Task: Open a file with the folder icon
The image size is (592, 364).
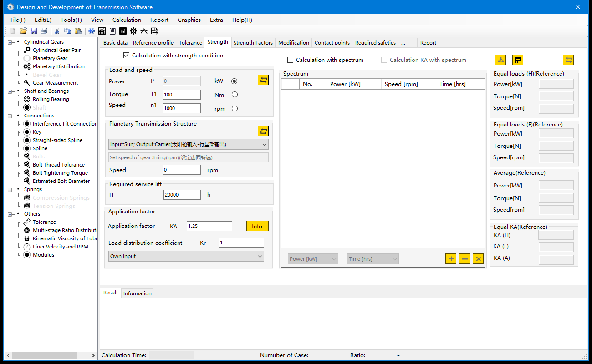Action: click(23, 31)
